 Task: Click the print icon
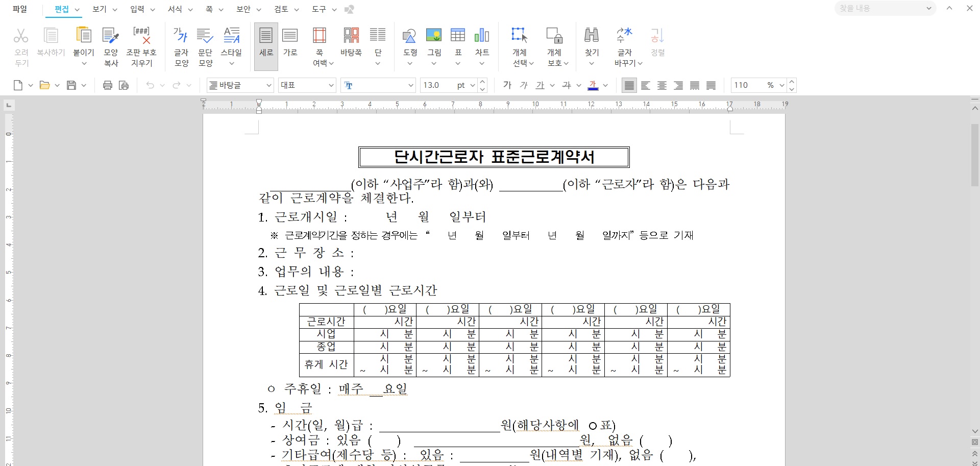click(x=107, y=85)
